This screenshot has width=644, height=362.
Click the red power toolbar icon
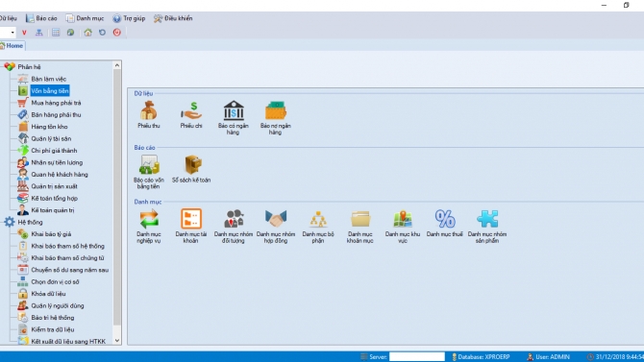(117, 33)
